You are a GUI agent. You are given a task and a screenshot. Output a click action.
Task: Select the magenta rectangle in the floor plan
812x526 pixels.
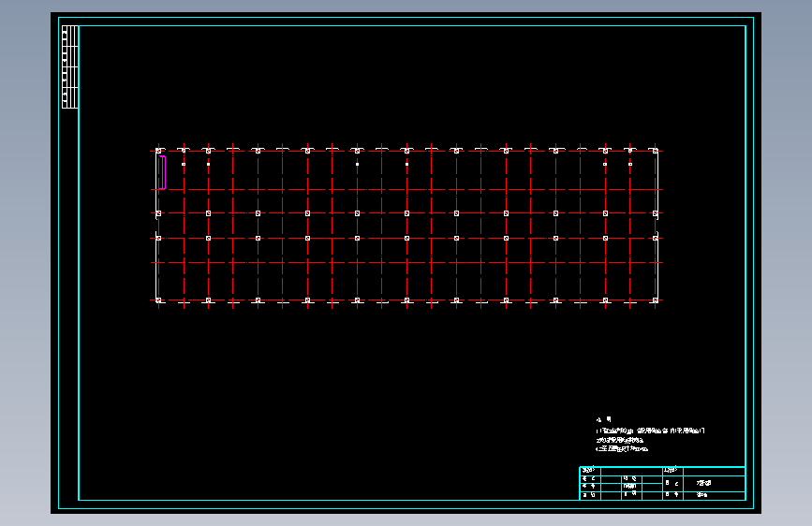point(163,172)
